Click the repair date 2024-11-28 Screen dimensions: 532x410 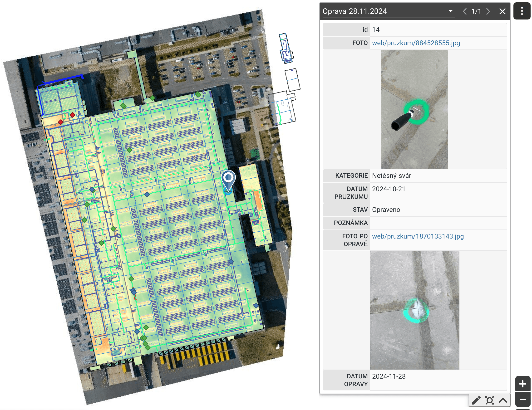coord(389,376)
